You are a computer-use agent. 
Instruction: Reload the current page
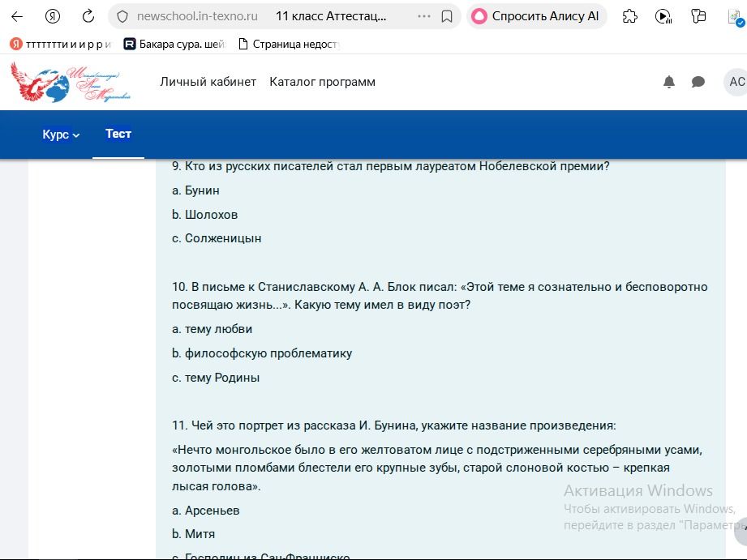tap(88, 17)
